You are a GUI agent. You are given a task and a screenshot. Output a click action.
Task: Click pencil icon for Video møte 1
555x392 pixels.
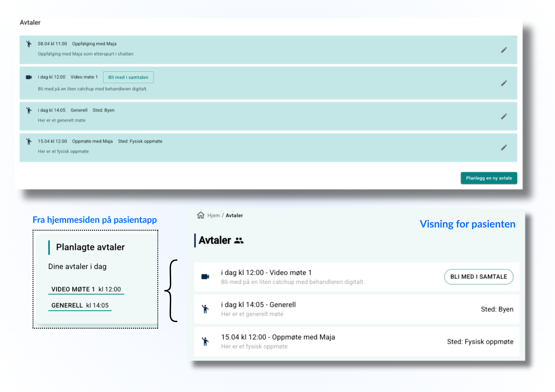[504, 83]
